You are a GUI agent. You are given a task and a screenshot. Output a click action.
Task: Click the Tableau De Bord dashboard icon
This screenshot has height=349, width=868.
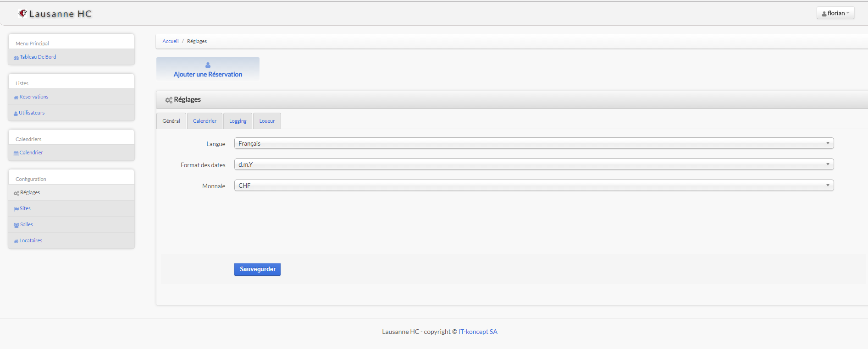16,58
